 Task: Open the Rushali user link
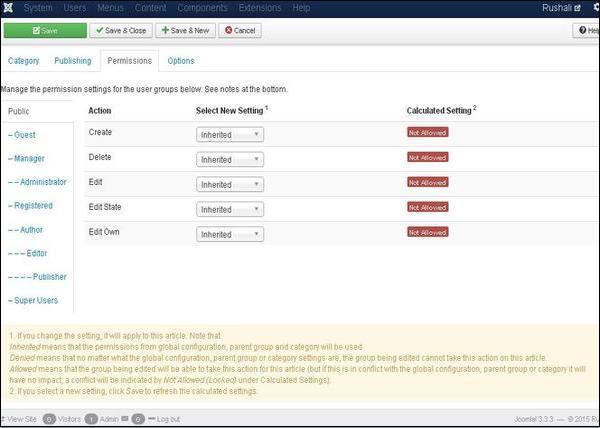click(x=561, y=8)
